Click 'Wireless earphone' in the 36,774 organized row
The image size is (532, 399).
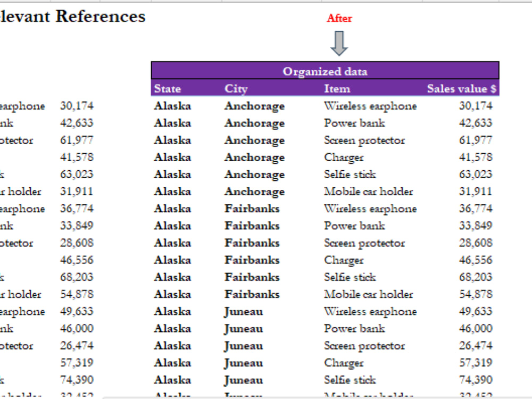[370, 209]
